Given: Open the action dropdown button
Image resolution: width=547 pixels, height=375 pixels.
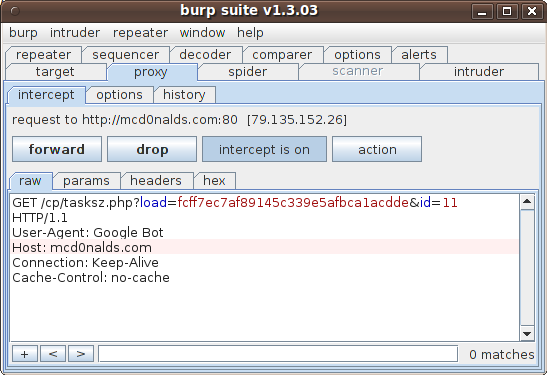Looking at the screenshot, I should [x=377, y=149].
